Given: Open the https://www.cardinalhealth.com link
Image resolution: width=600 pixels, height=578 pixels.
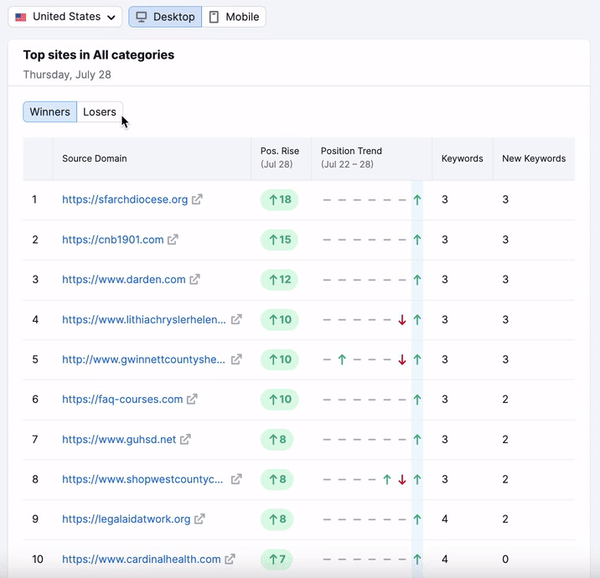Looking at the screenshot, I should (141, 559).
